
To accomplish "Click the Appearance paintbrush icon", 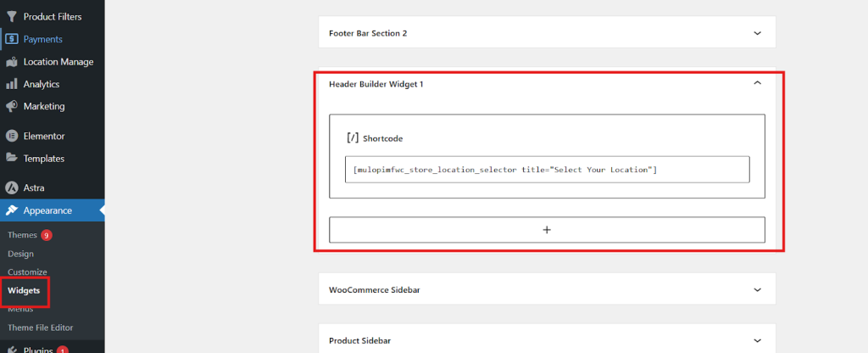I will [12, 210].
